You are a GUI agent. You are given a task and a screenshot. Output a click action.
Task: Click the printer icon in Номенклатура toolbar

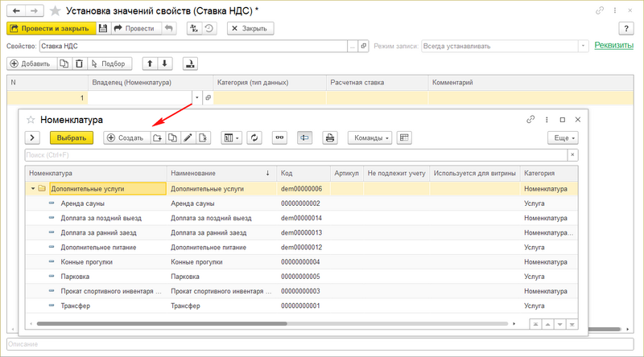(x=329, y=138)
